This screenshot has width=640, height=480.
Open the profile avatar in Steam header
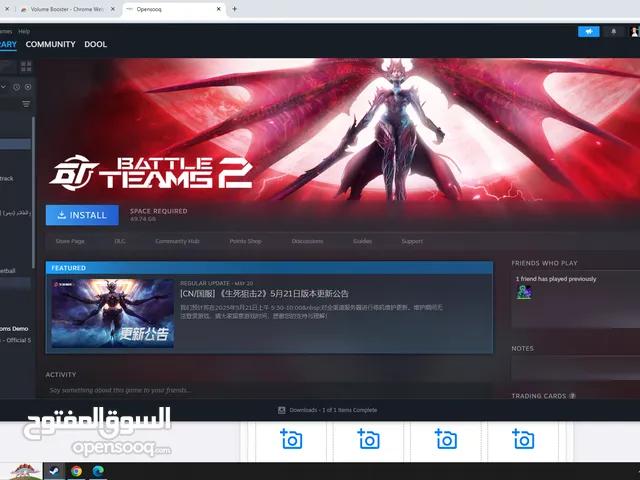point(635,31)
